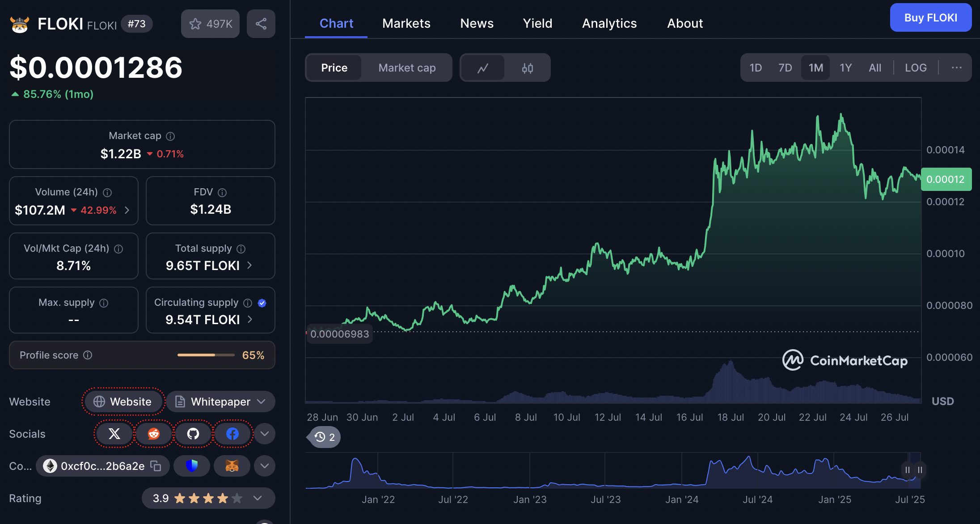Click the CoinMarketCap logo icon on the chart
The width and height of the screenshot is (980, 524).
(793, 360)
